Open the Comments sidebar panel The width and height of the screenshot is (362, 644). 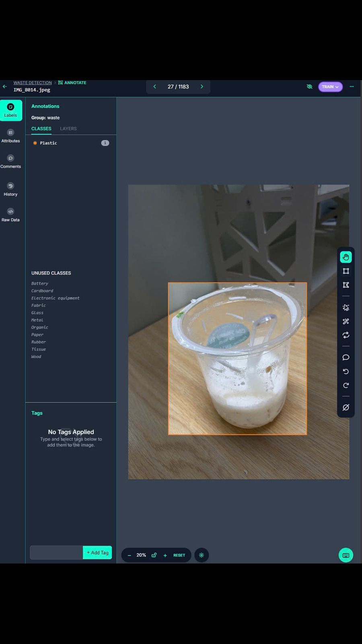pos(11,161)
